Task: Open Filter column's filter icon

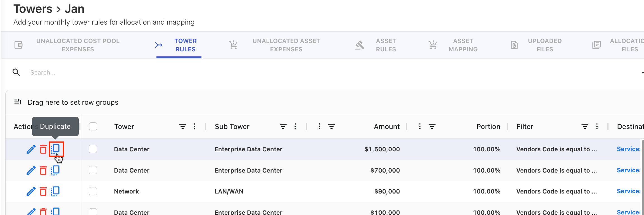Action: point(585,126)
